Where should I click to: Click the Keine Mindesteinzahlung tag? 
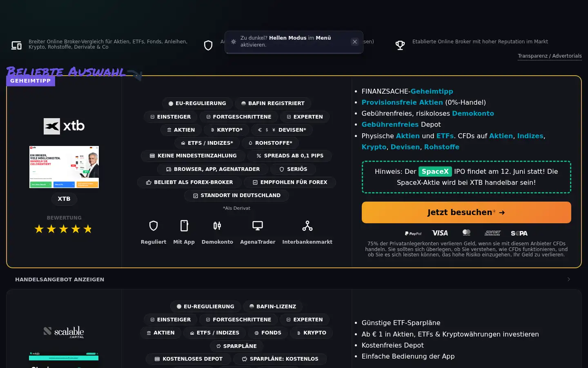click(193, 156)
